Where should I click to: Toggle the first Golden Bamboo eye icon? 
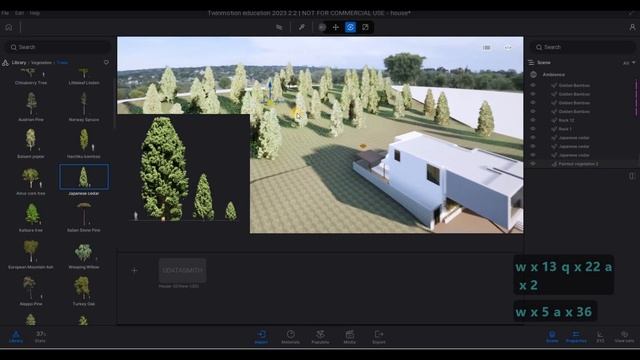(533, 85)
